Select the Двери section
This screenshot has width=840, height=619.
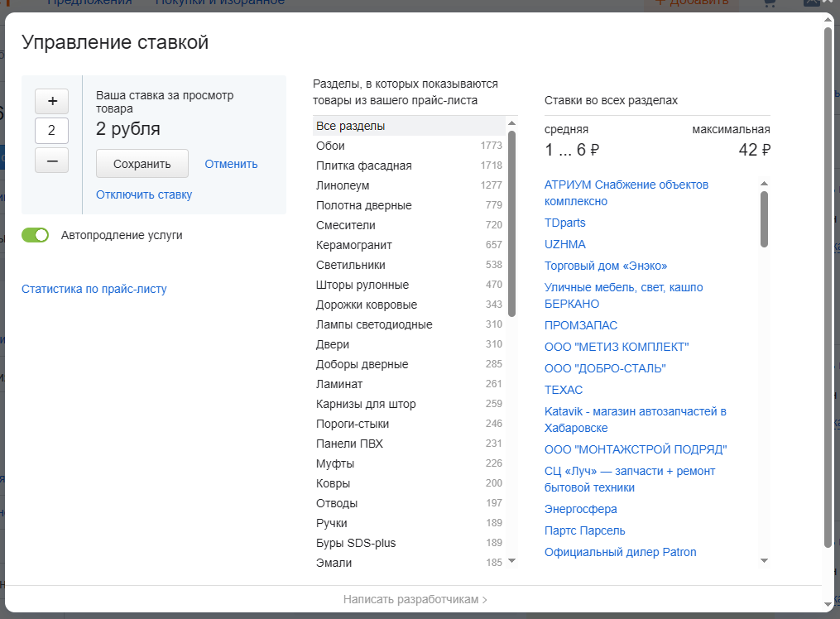coord(409,343)
